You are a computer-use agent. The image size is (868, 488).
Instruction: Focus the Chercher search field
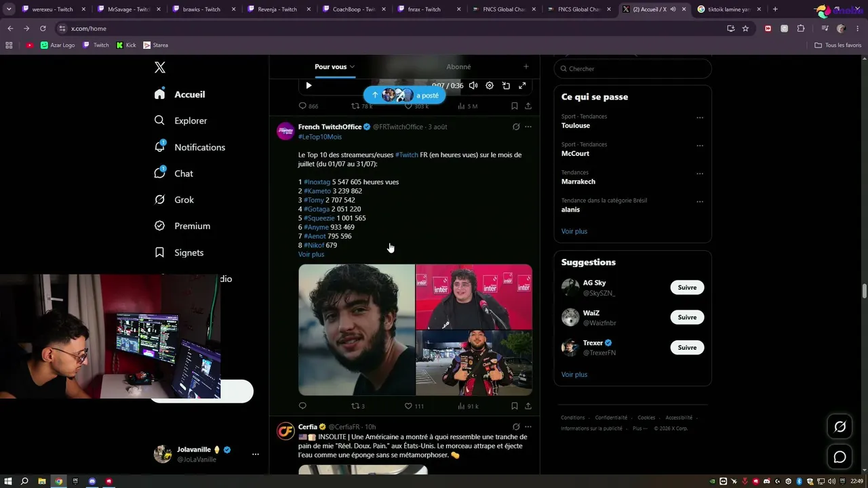click(633, 68)
